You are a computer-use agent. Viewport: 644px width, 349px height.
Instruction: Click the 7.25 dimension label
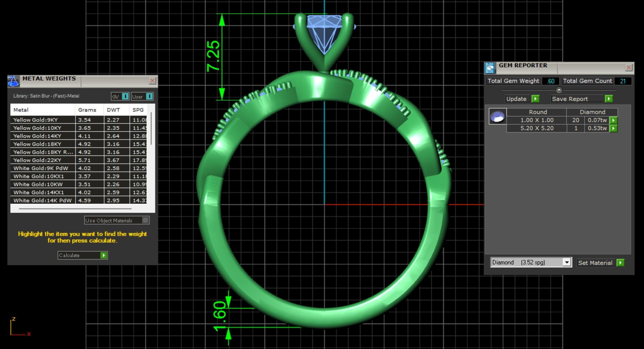[x=213, y=56]
